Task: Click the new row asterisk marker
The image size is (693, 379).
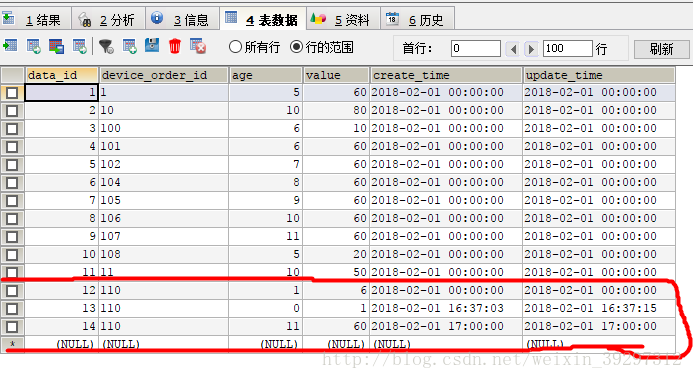Action: 12,344
